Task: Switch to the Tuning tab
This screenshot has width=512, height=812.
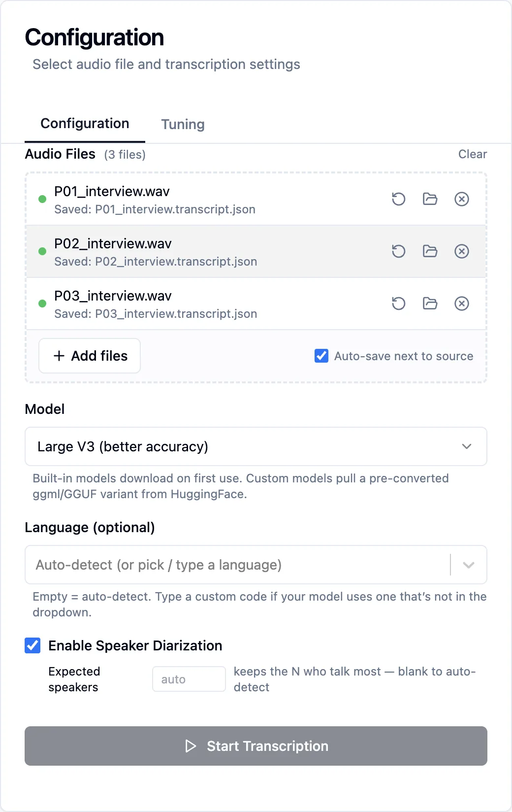Action: click(x=183, y=124)
